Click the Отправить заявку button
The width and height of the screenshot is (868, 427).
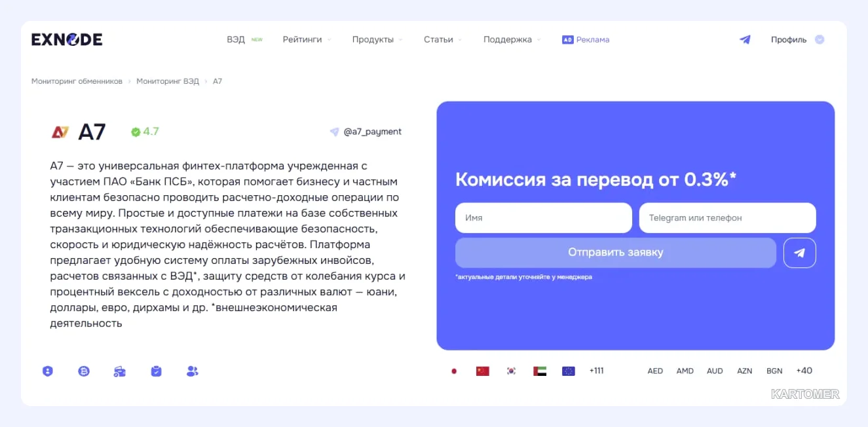pyautogui.click(x=616, y=253)
